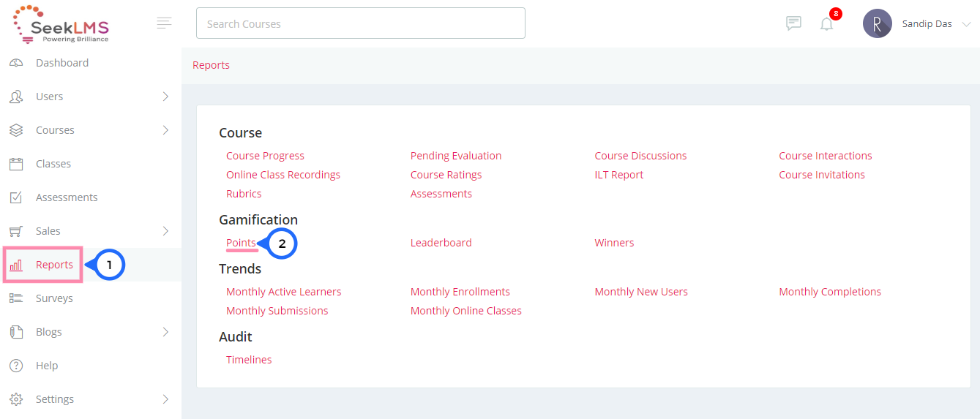The width and height of the screenshot is (980, 419).
Task: Expand the Settings submenu chevron
Action: (165, 399)
